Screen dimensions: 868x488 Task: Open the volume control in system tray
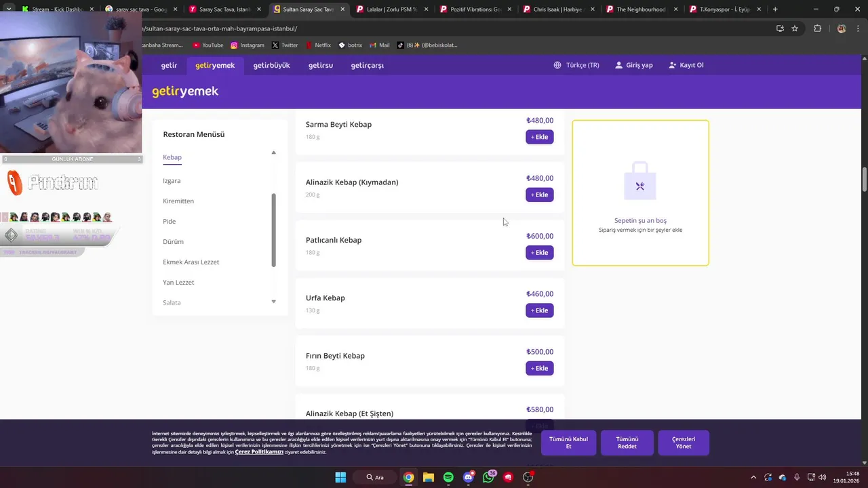point(823,477)
